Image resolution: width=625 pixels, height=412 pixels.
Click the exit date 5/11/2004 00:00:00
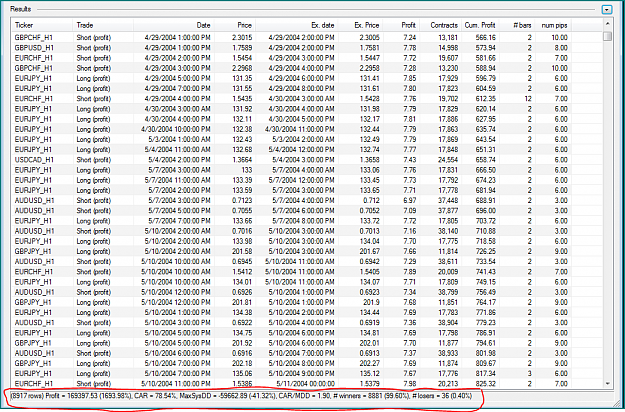tap(306, 384)
